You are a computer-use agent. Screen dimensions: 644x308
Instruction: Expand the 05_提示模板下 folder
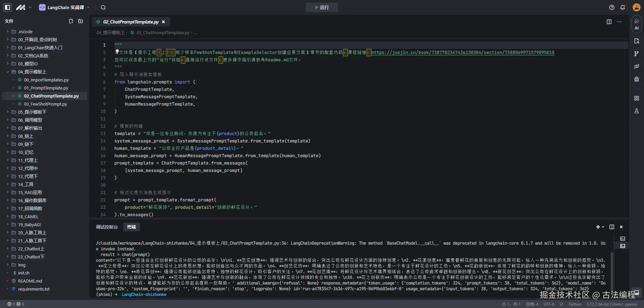coord(32,112)
